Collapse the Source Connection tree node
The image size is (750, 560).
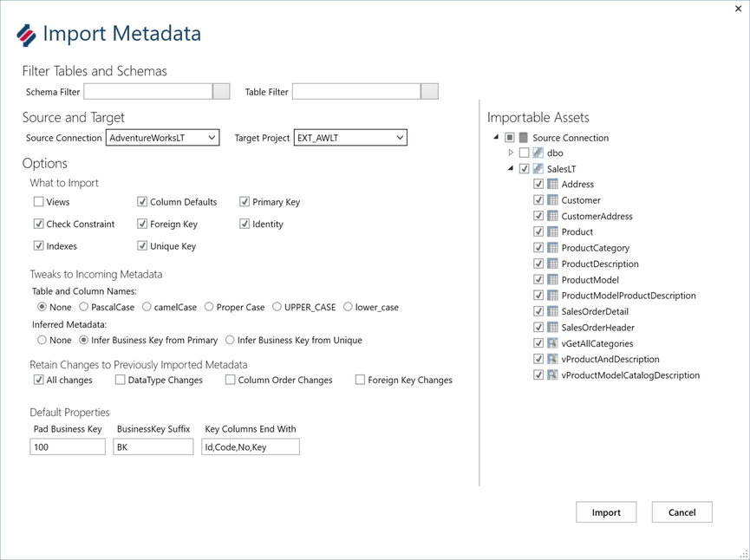pyautogui.click(x=496, y=137)
